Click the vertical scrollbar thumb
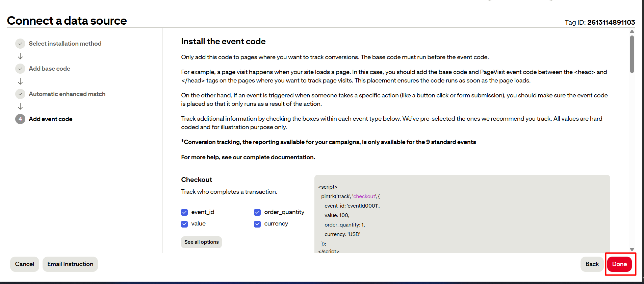 pyautogui.click(x=632, y=54)
